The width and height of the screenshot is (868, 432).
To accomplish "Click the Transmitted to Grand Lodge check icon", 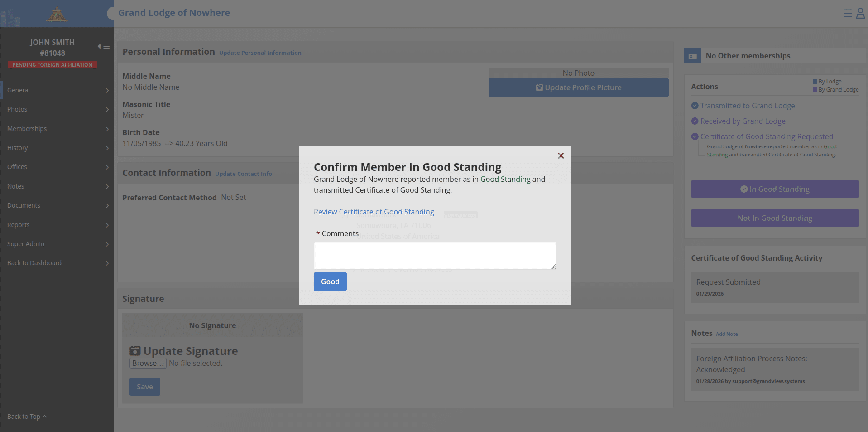I will [x=695, y=106].
